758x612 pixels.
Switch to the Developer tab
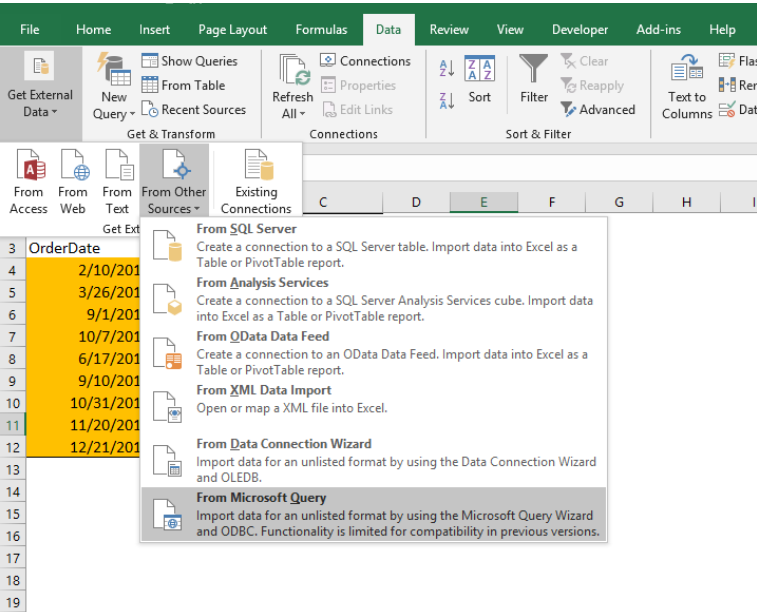click(x=580, y=30)
